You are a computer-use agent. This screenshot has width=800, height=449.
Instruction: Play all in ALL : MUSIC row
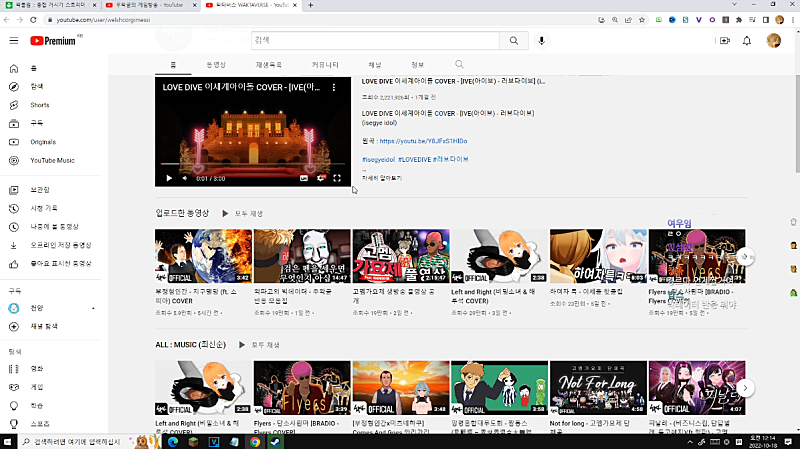click(x=259, y=345)
